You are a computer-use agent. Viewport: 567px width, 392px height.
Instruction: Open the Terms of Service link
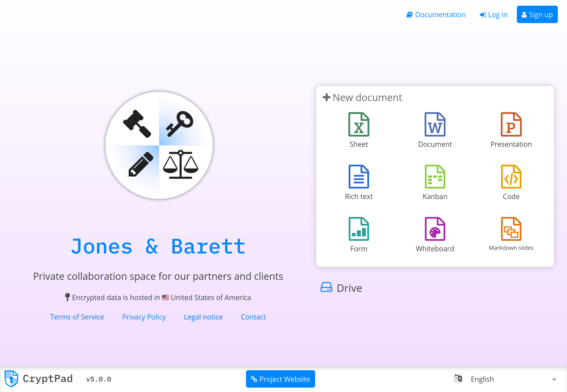click(77, 317)
